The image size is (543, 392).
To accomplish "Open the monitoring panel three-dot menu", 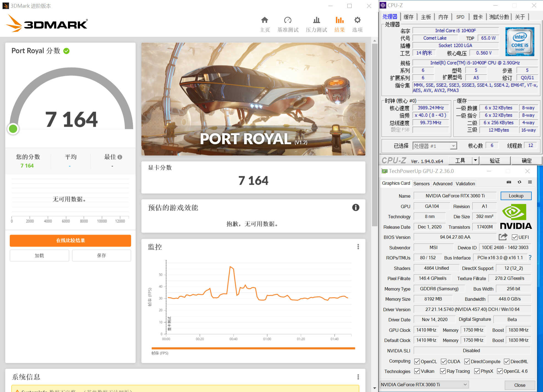I will point(358,247).
